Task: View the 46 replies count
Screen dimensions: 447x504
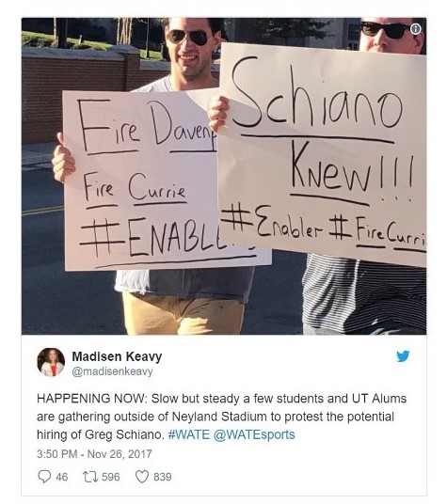Action: pyautogui.click(x=62, y=477)
